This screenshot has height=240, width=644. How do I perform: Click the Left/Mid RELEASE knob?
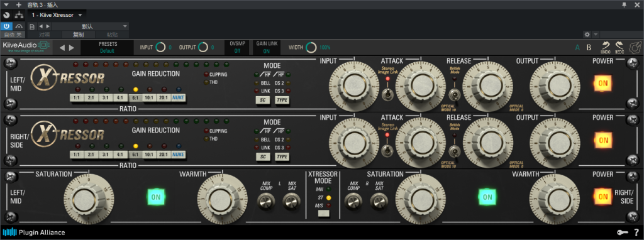tap(487, 85)
